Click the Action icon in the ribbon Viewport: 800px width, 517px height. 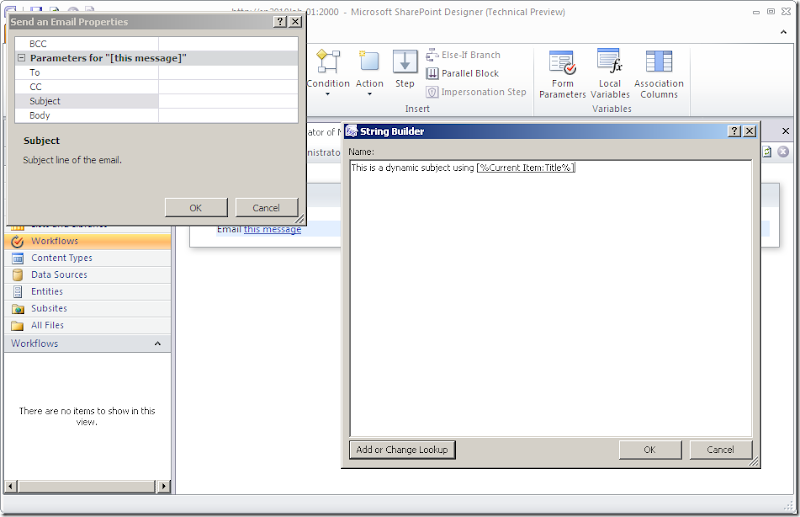[369, 62]
